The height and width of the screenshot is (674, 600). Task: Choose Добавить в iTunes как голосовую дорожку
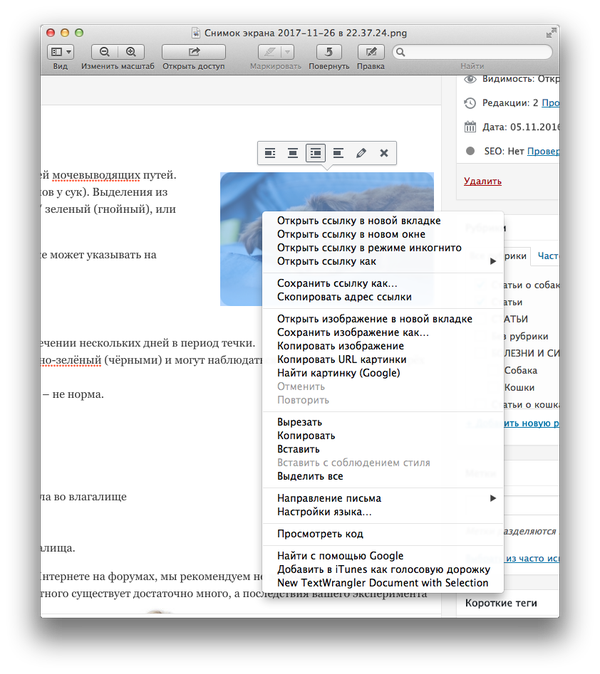[383, 570]
